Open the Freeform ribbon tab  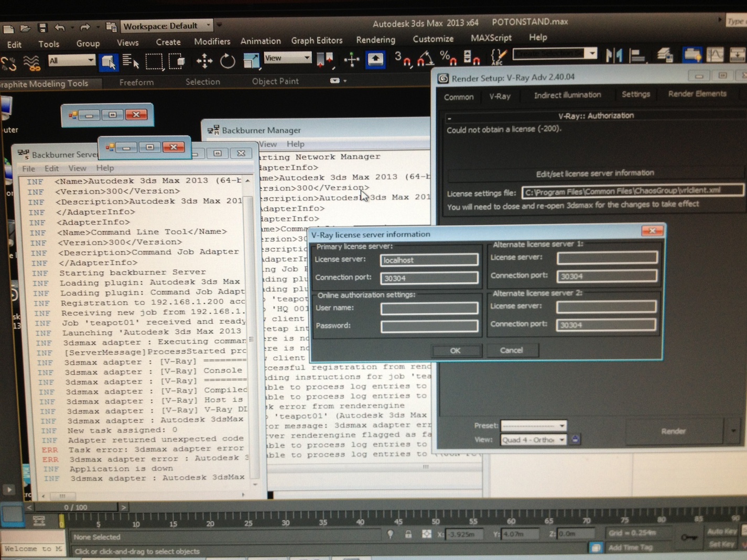136,82
